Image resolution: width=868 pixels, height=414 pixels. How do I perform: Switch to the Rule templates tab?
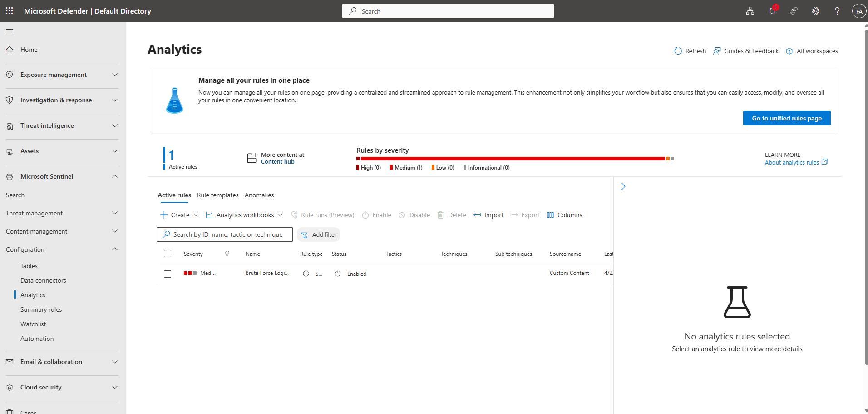click(218, 195)
